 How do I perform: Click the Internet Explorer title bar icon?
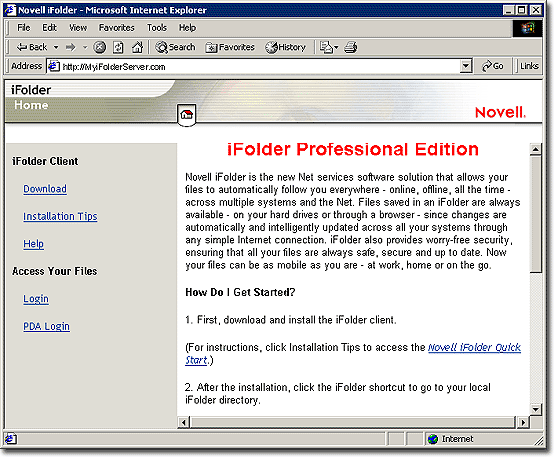click(10, 10)
